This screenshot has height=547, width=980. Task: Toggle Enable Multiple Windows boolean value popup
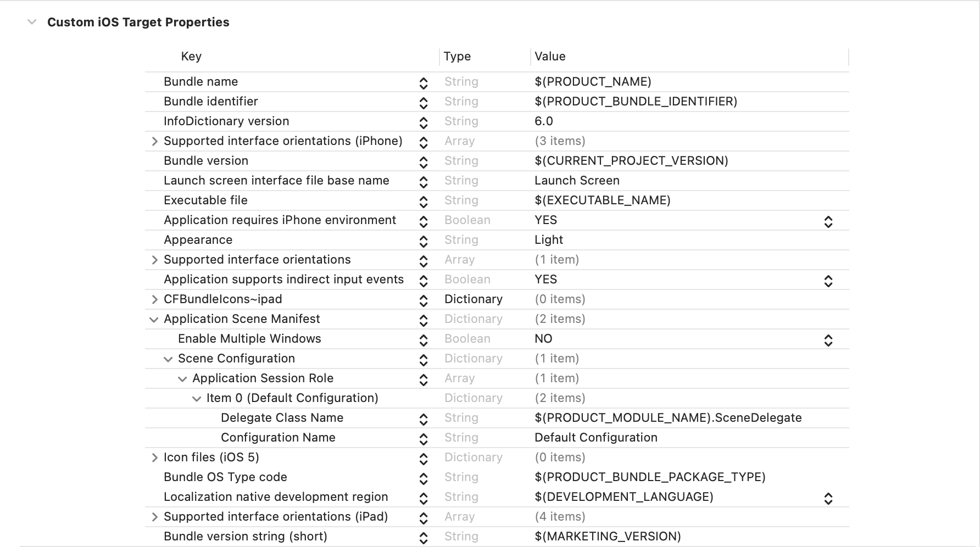point(828,341)
